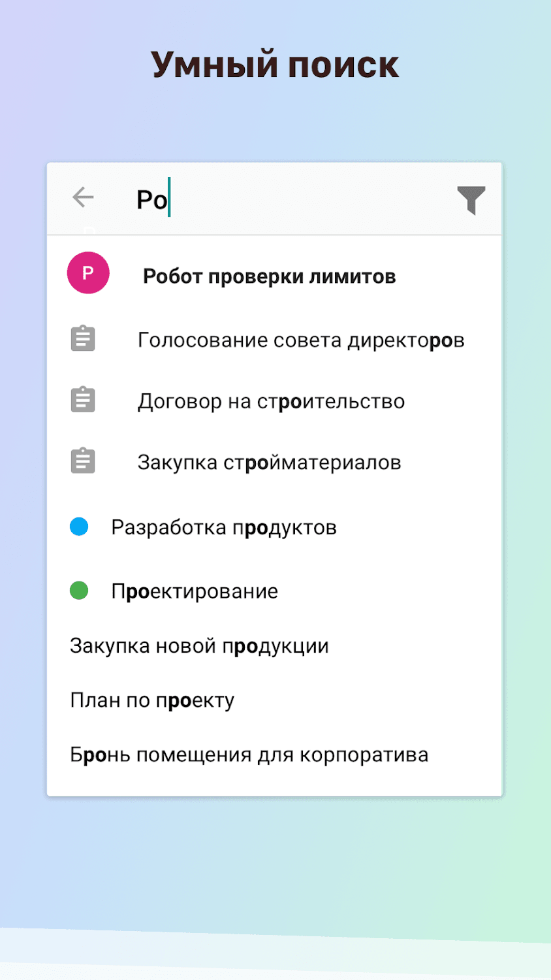
Task: Tap the pink avatar of Робот проверки лимитов
Action: point(88,273)
